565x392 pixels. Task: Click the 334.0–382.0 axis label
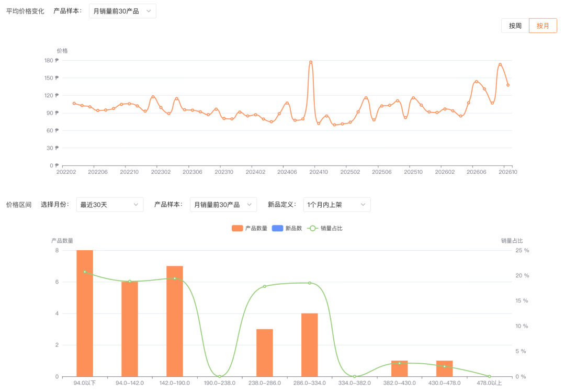tap(355, 383)
